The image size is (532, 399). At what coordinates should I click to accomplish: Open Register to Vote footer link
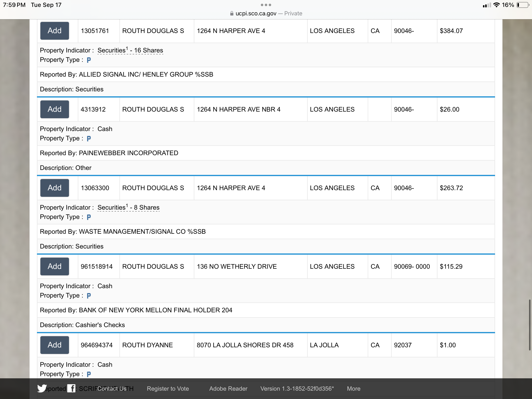168,388
